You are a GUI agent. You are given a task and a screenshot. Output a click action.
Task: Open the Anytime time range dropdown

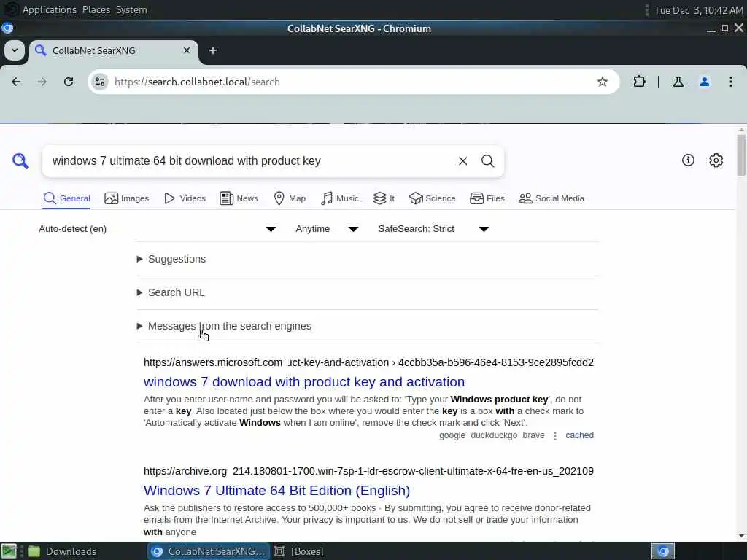(x=327, y=228)
